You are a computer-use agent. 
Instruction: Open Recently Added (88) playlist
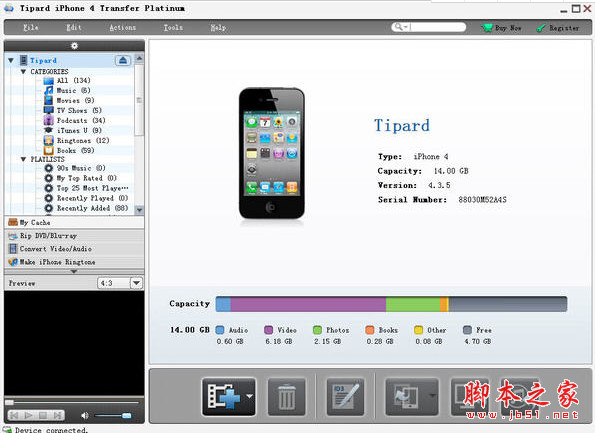tap(86, 208)
